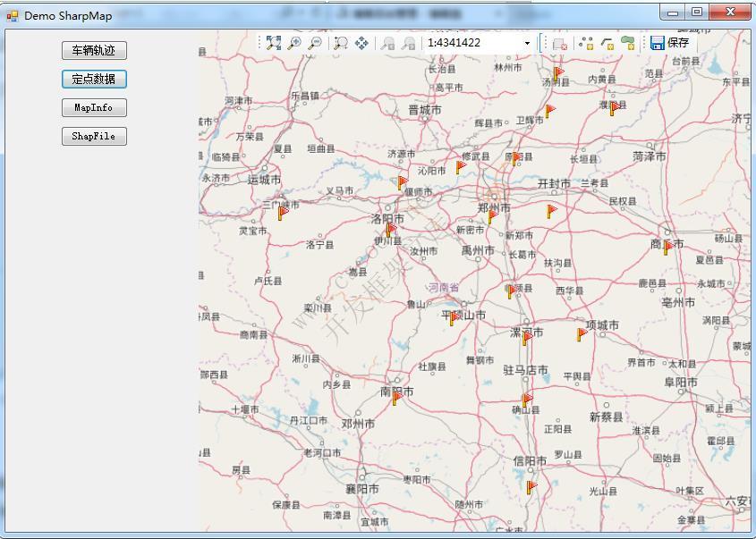
Task: Select the add point feature tool
Action: click(x=586, y=41)
